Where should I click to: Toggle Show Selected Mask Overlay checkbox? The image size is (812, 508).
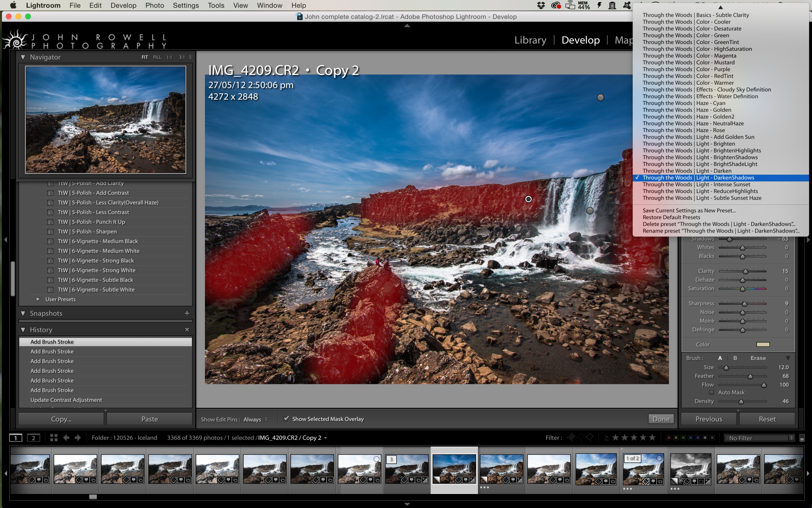(x=286, y=418)
